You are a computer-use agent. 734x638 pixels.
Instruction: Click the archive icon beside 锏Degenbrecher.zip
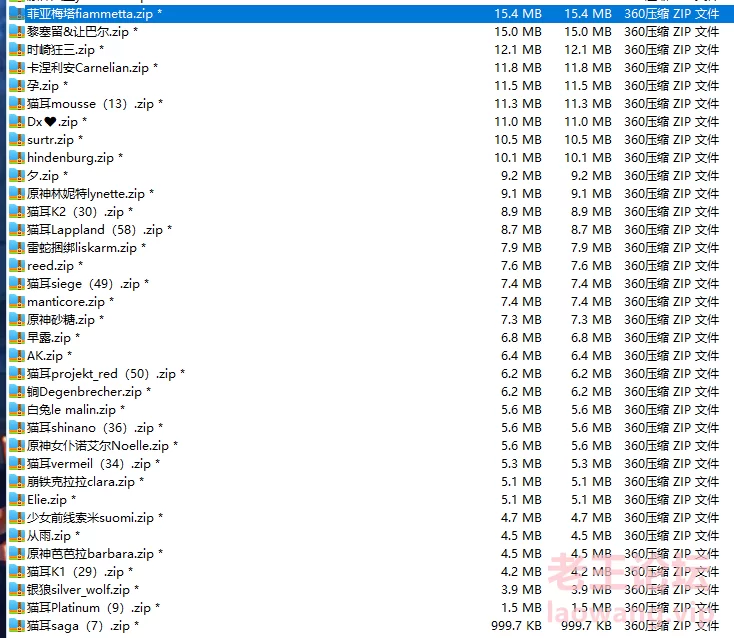coord(17,392)
